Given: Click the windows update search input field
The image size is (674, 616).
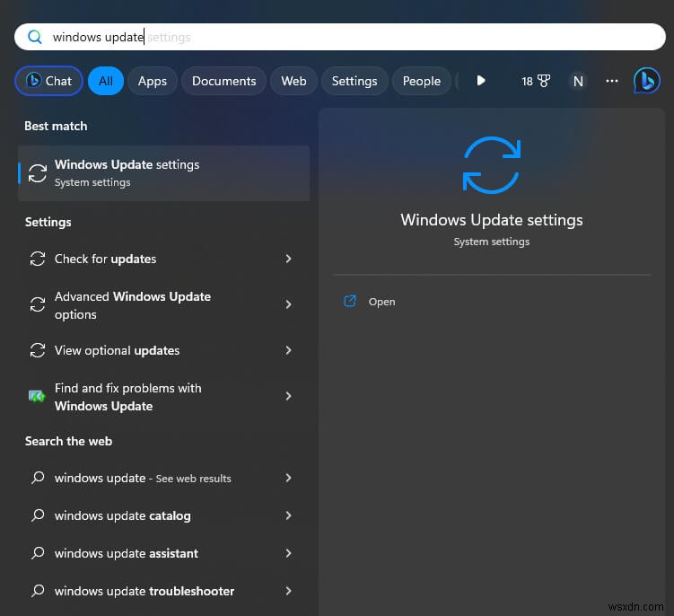Looking at the screenshot, I should pyautogui.click(x=339, y=37).
